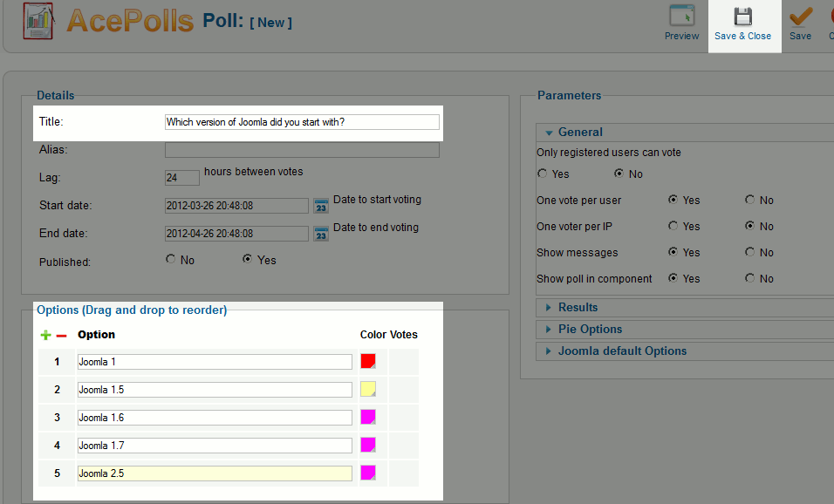The height and width of the screenshot is (504, 834).
Task: Expand the Pie Options section
Action: point(590,329)
